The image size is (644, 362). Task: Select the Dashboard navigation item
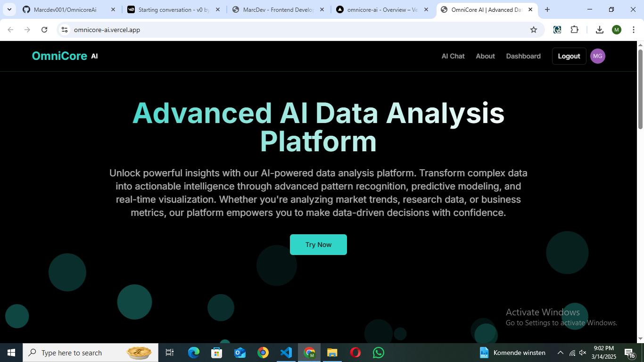click(x=523, y=56)
